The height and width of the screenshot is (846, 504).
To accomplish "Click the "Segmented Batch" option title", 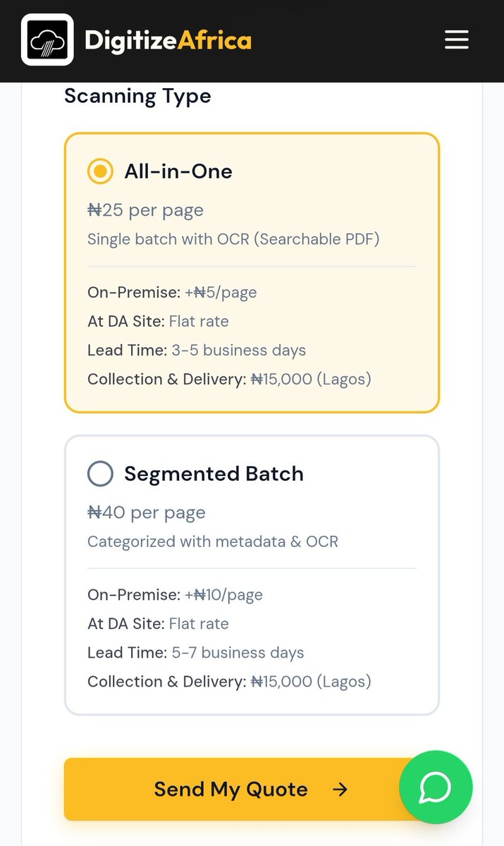I will (x=214, y=474).
